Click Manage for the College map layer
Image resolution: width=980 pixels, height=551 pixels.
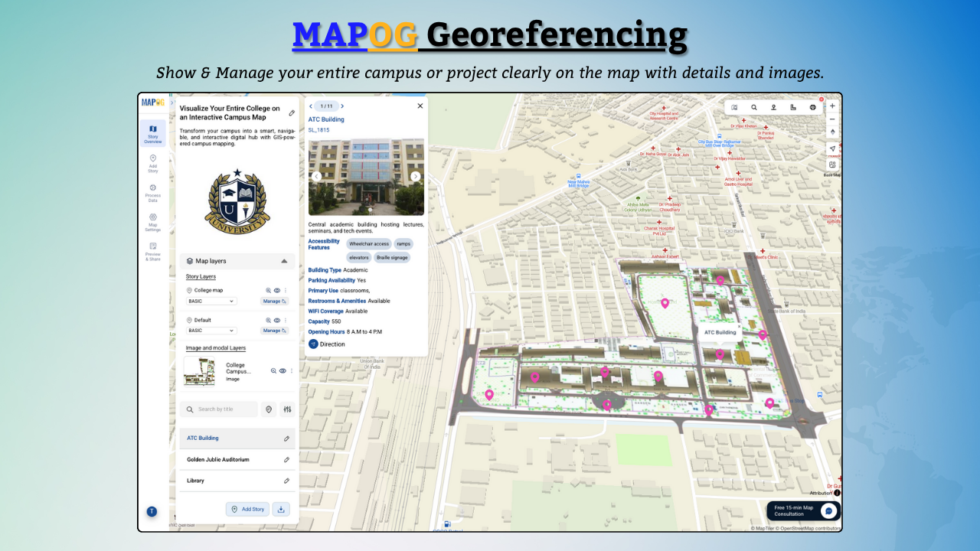tap(274, 301)
